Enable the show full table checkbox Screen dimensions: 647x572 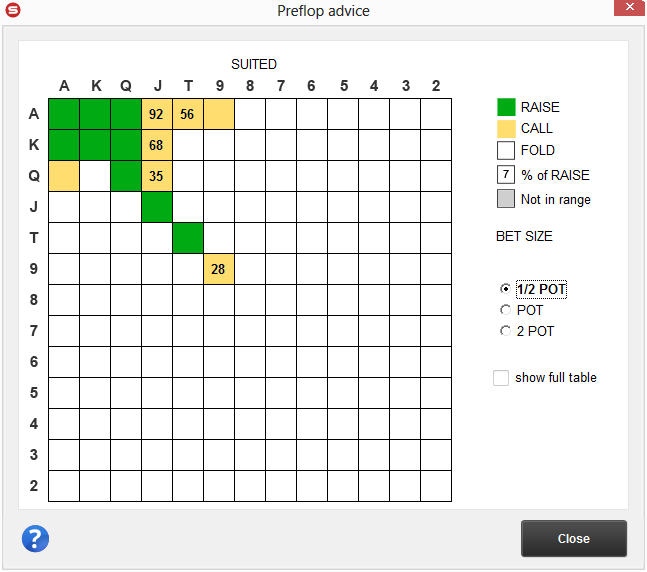coord(501,378)
